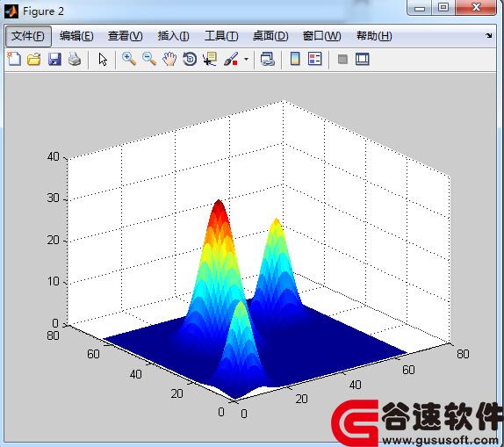Hide plot tools gray square icon

(342, 59)
